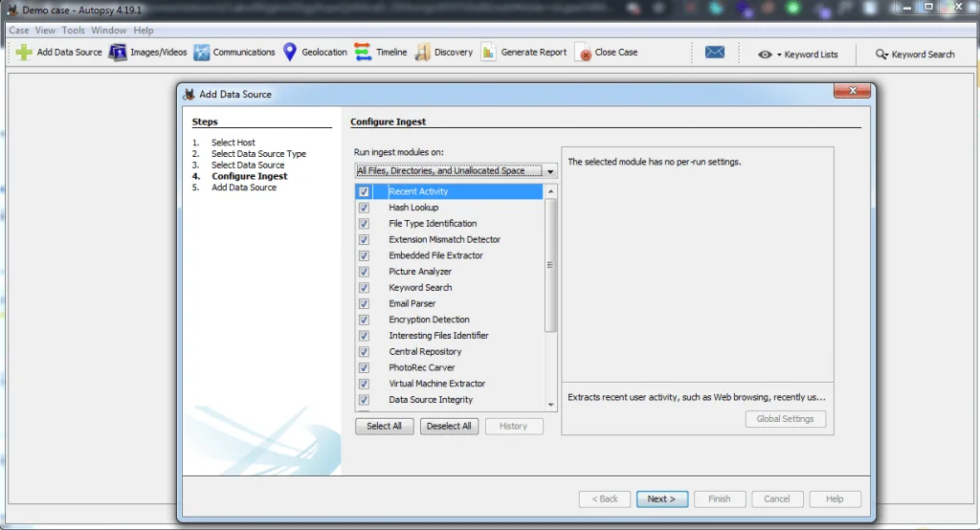This screenshot has height=530, width=980.
Task: Open the Tools menu
Action: coord(73,30)
